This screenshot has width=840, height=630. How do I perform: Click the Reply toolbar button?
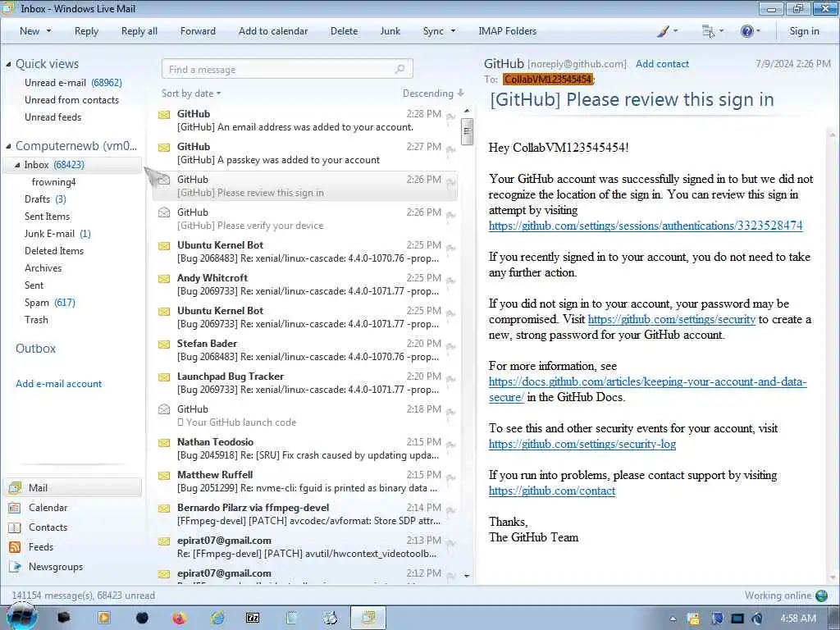pyautogui.click(x=86, y=31)
